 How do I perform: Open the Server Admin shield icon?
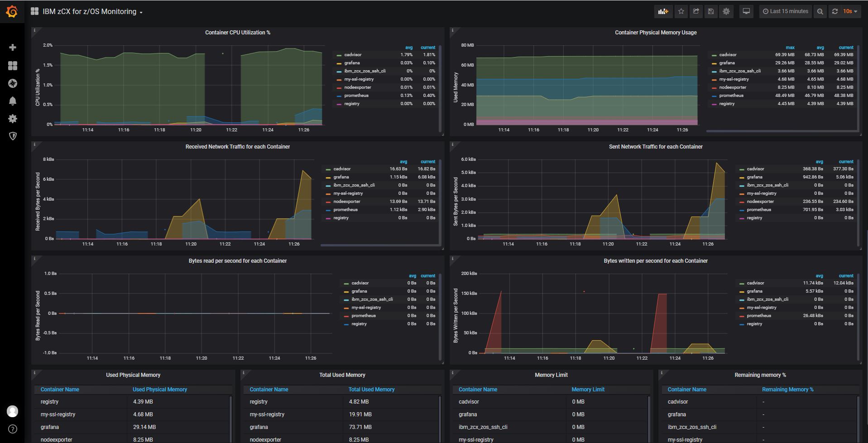point(13,136)
